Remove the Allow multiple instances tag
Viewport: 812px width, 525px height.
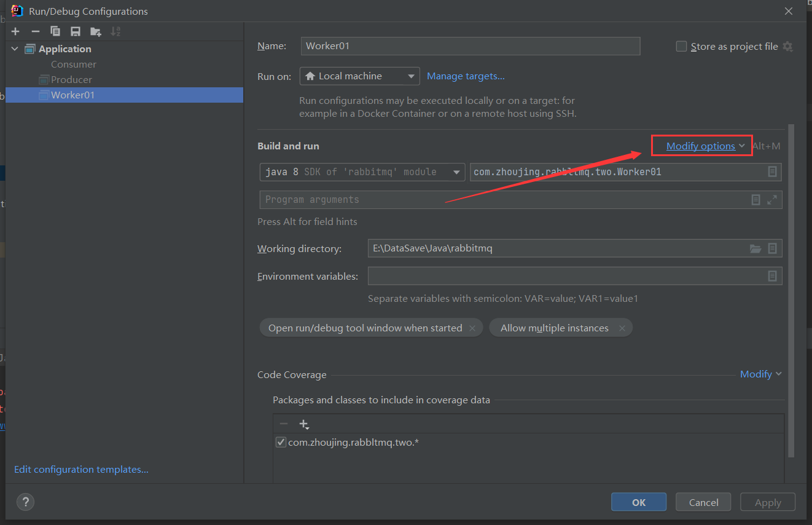pos(622,328)
